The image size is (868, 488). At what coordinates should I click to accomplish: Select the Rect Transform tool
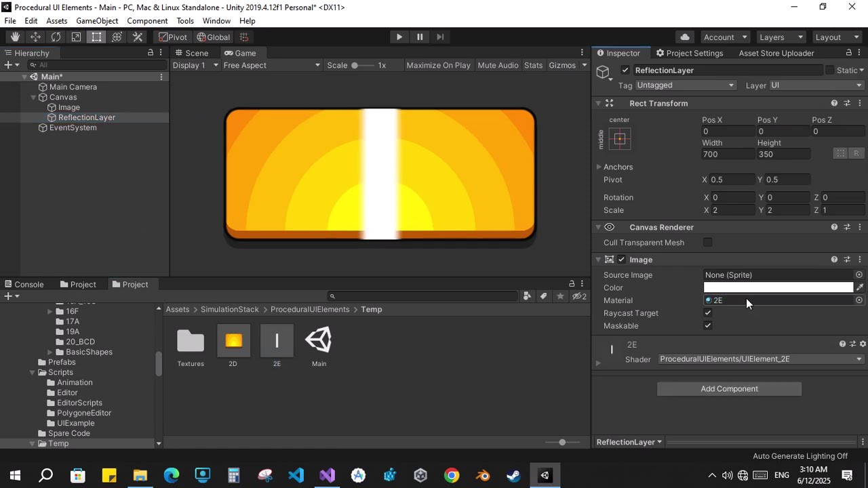(96, 37)
